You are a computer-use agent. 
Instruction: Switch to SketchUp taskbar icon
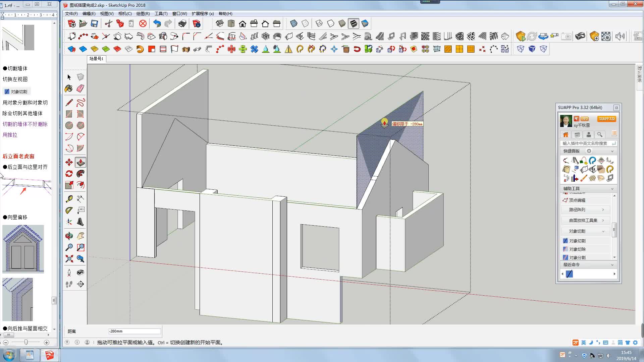[x=50, y=355]
